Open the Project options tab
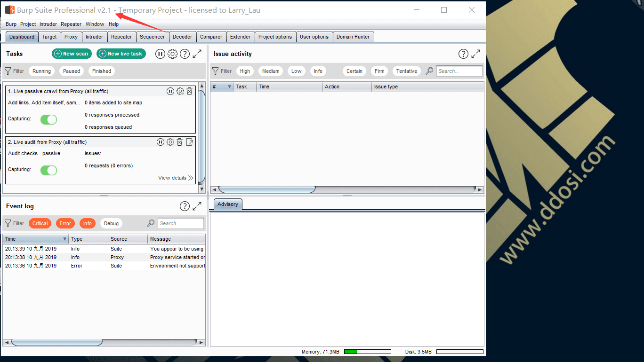 (x=275, y=37)
